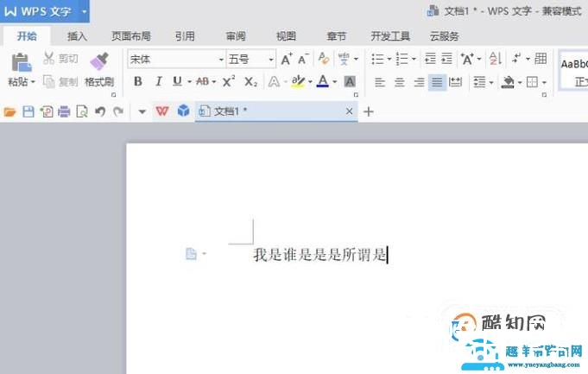The width and height of the screenshot is (588, 374).
Task: Click the Chinese layout A icon
Action: point(467,59)
